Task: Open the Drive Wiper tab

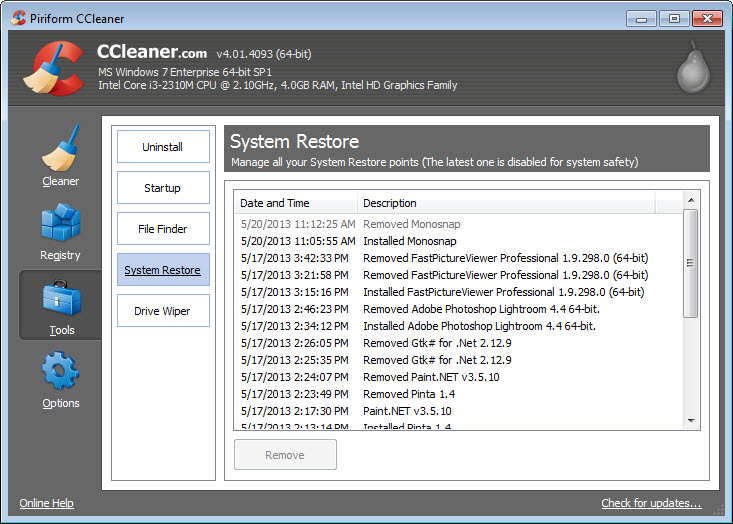Action: click(x=163, y=311)
